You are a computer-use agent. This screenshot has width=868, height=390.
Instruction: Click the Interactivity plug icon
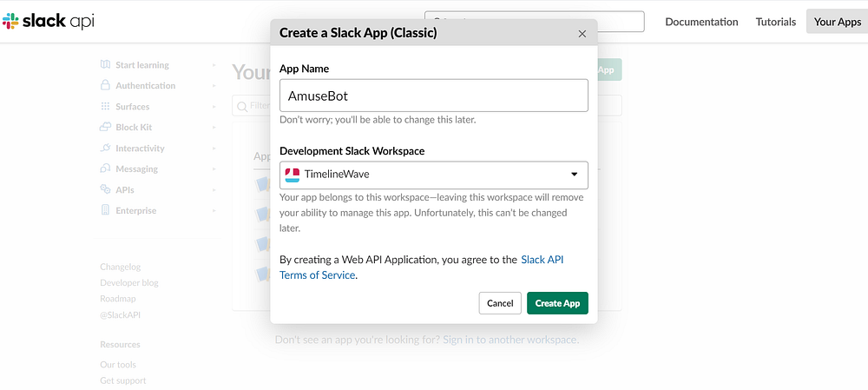point(105,148)
